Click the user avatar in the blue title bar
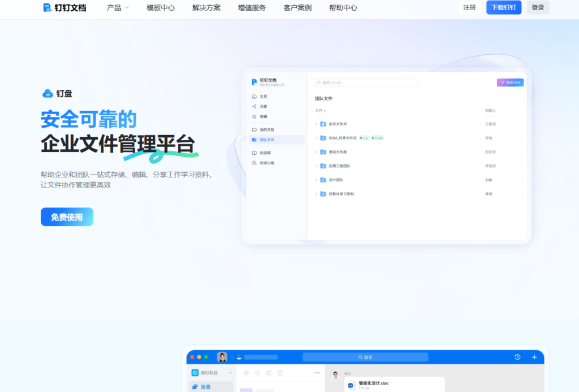Viewport: 579px width, 392px height. pyautogui.click(x=222, y=357)
